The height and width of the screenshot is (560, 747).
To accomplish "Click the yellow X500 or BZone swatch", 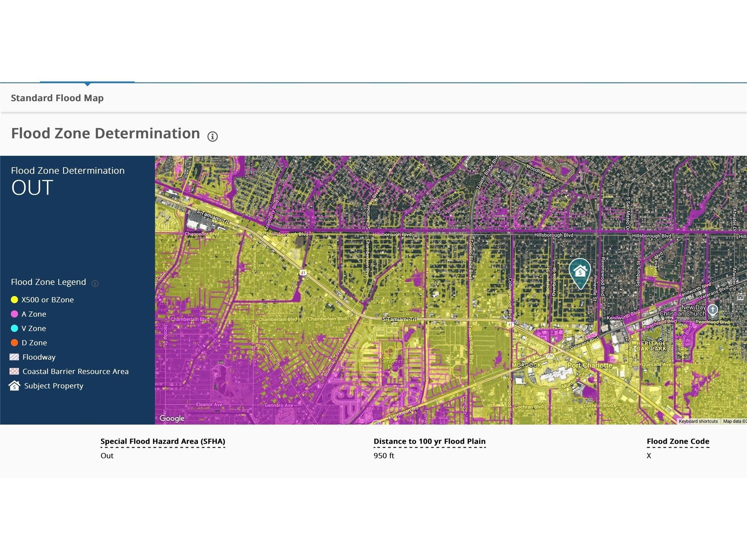I will 15,300.
